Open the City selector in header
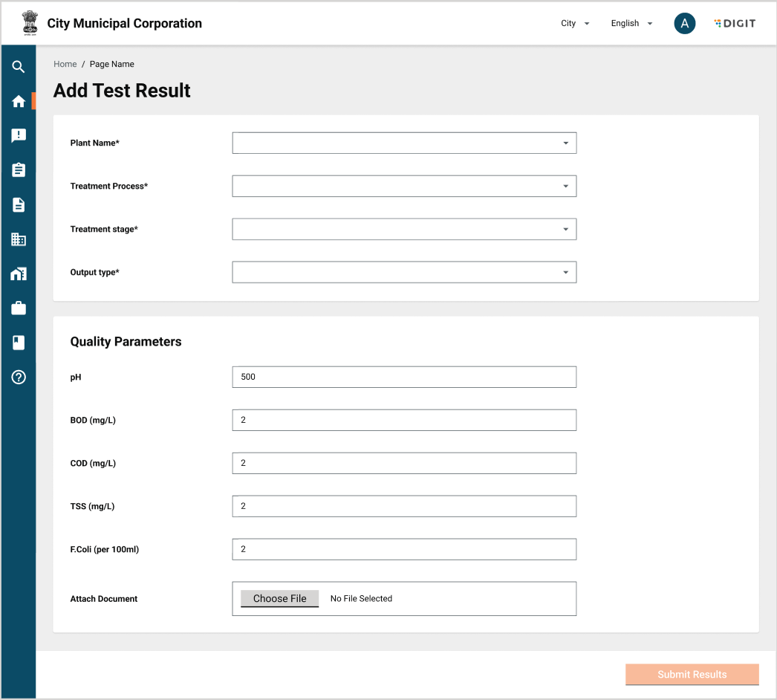777x700 pixels. (574, 24)
